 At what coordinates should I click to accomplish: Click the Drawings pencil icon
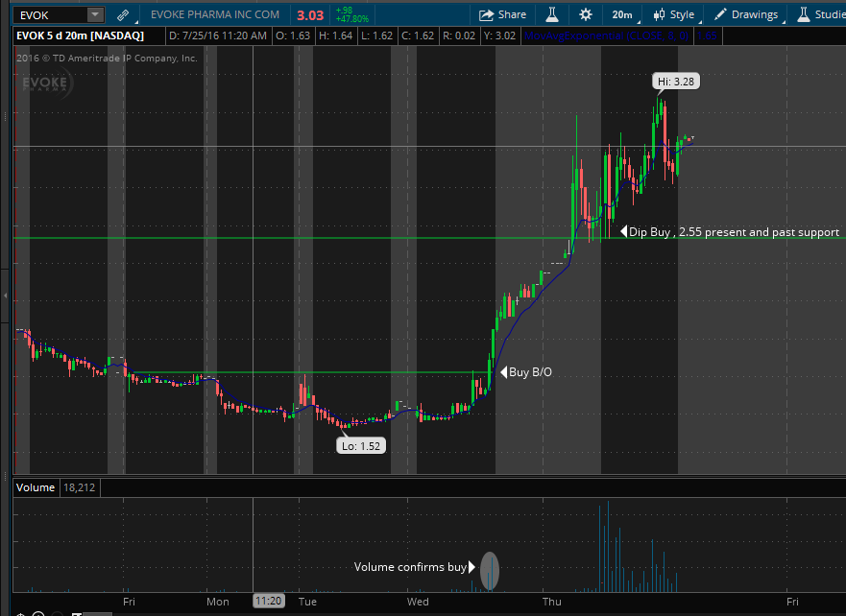coord(720,14)
